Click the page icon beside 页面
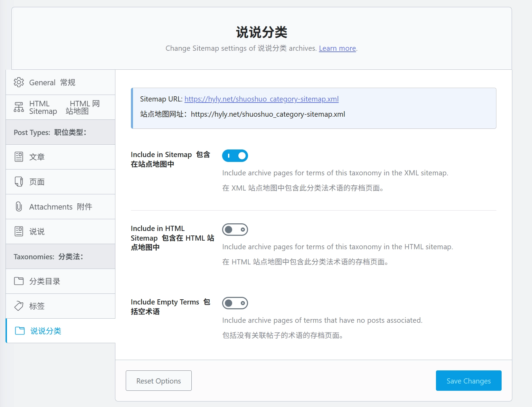 click(19, 182)
